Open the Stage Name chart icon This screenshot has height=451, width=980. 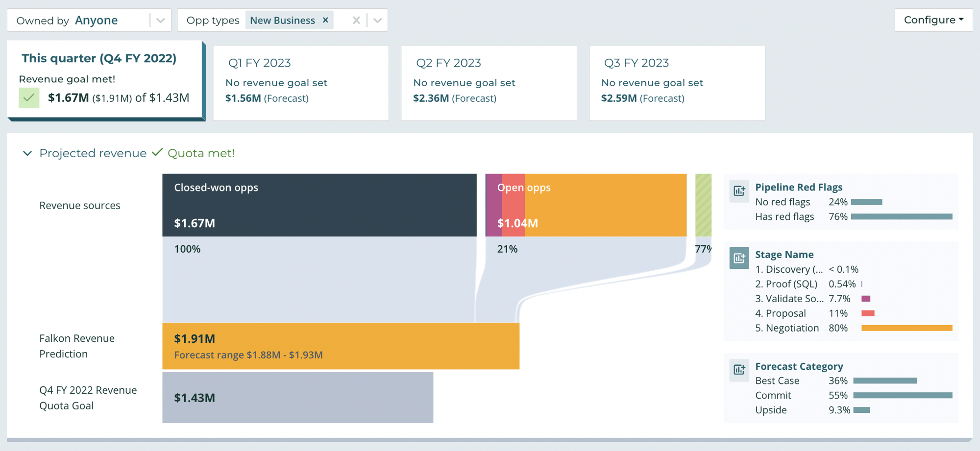point(739,258)
